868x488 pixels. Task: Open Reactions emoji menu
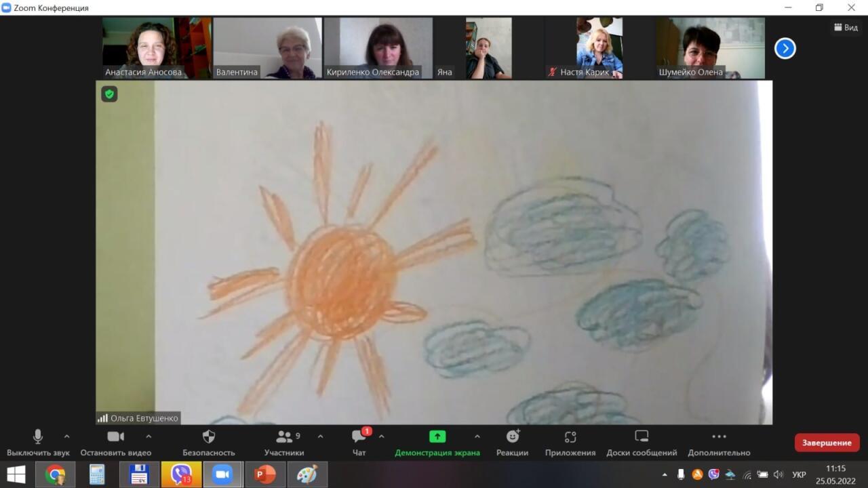pos(513,443)
